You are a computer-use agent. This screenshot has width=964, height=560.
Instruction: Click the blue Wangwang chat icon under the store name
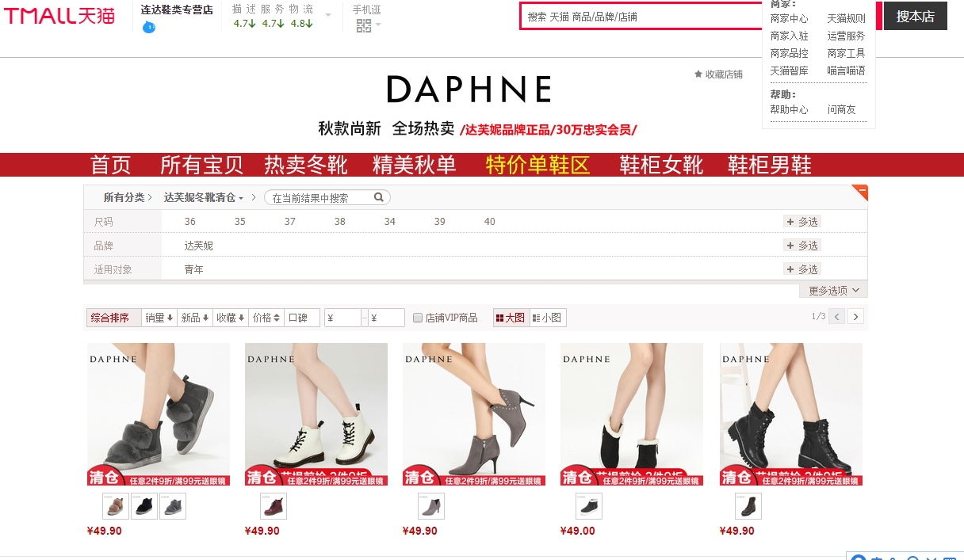149,28
